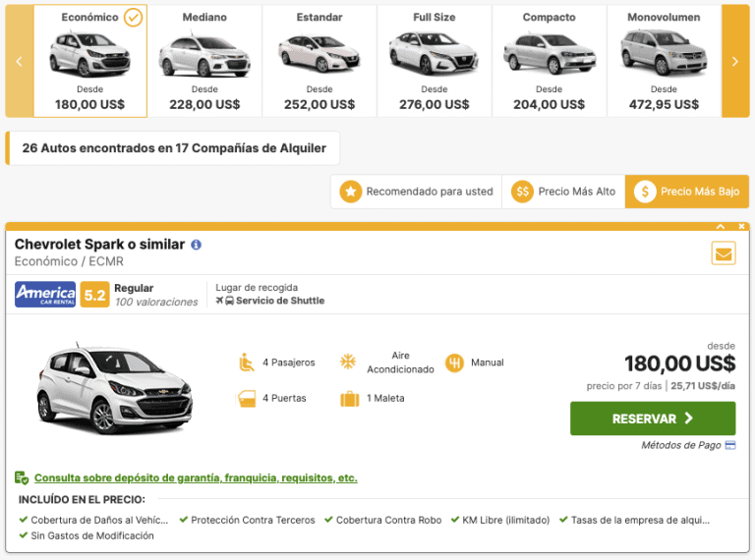
Task: Click the passengers seat icon
Action: (247, 363)
